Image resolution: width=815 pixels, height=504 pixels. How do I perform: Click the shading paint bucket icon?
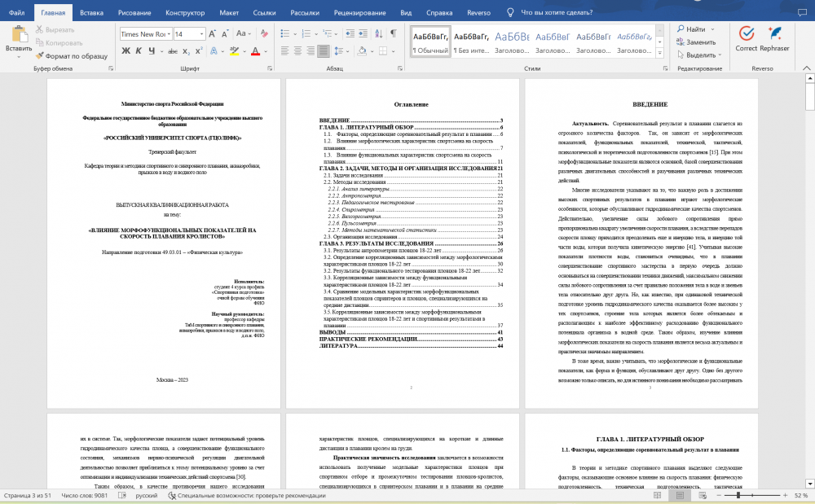pos(363,50)
